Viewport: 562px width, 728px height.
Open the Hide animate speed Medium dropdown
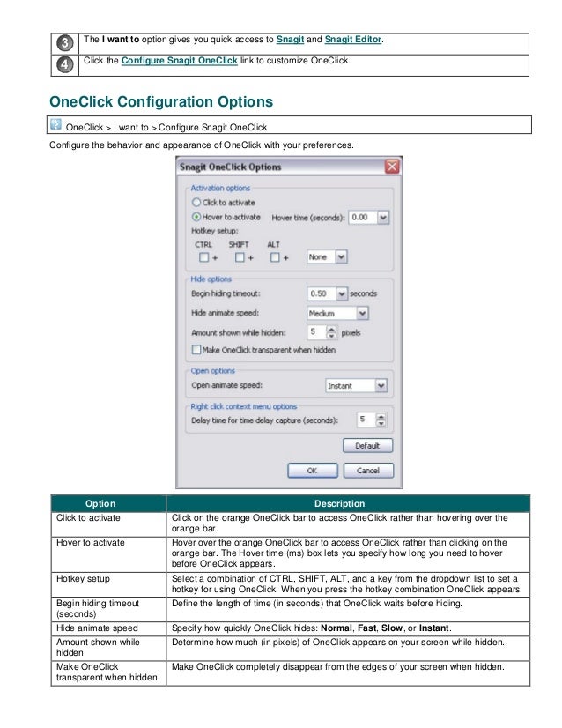tap(362, 314)
